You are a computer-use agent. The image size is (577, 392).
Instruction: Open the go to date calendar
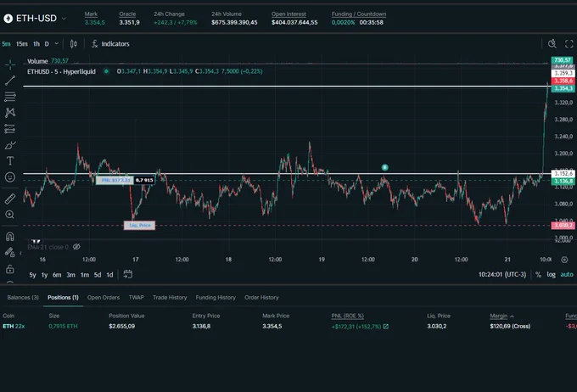(127, 274)
